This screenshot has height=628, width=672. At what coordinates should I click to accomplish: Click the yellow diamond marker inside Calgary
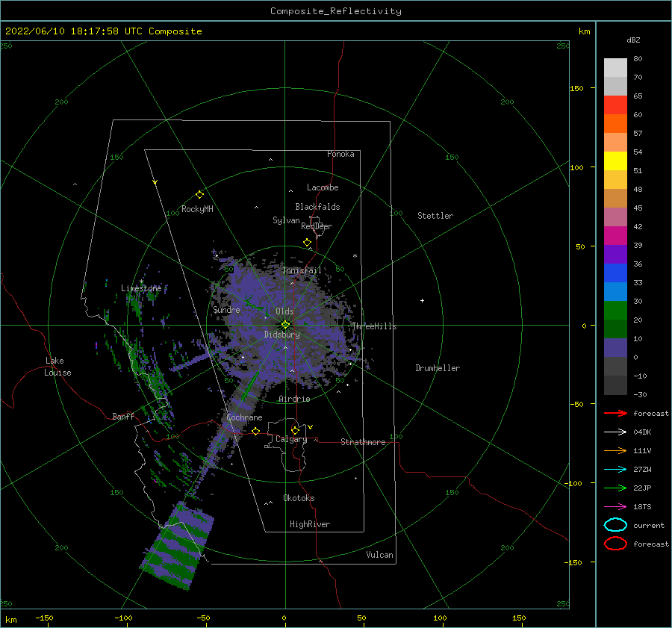tap(295, 430)
